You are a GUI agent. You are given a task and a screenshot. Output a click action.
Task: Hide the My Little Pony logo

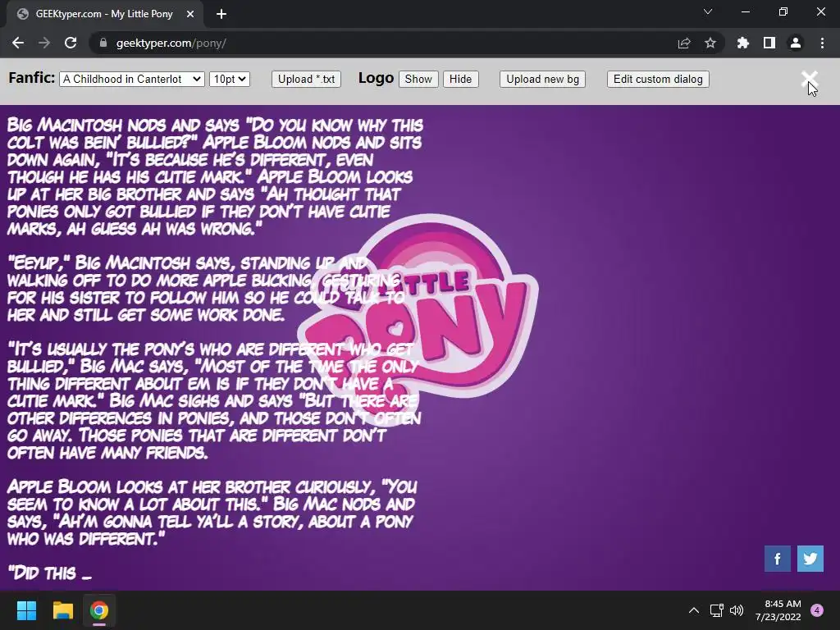tap(461, 80)
